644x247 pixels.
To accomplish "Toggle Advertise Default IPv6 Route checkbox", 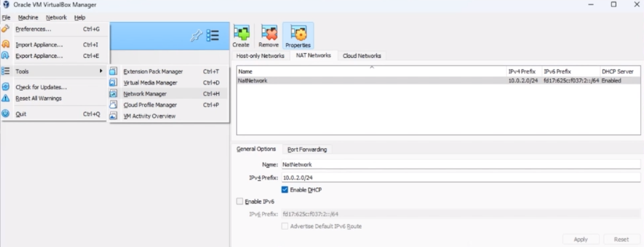I will tap(284, 226).
